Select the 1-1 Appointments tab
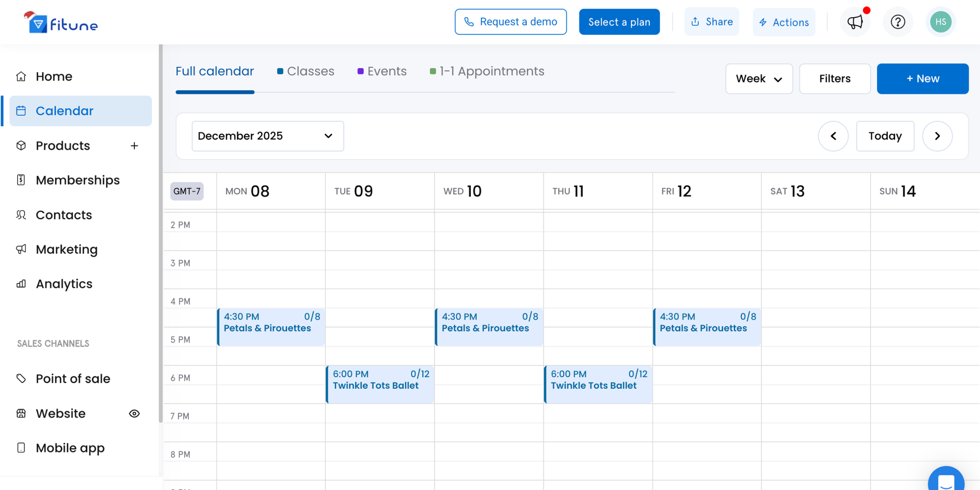Image resolution: width=980 pixels, height=490 pixels. (491, 71)
